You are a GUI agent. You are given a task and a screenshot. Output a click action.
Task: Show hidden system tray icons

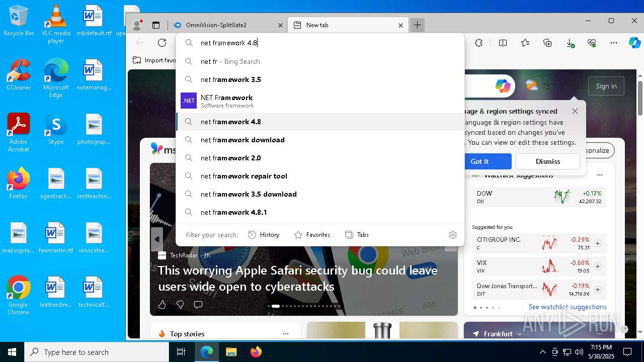pos(542,352)
